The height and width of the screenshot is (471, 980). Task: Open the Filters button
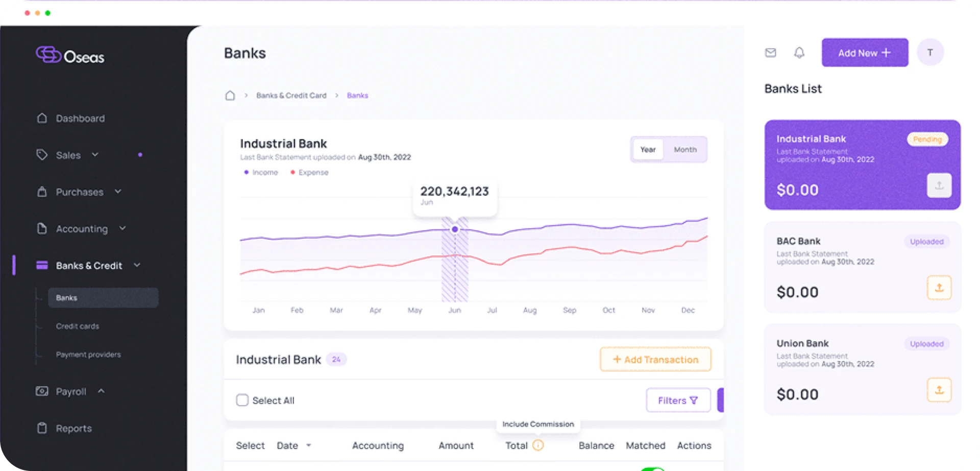point(678,401)
